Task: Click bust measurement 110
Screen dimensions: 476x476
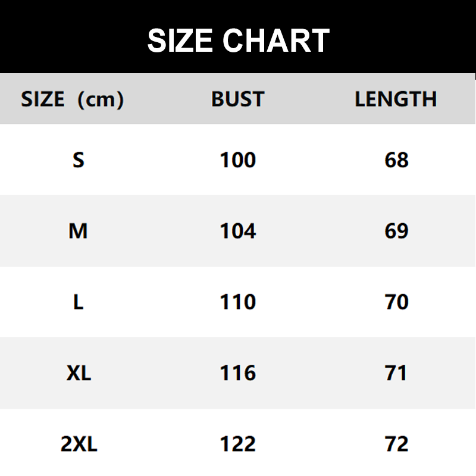Action: (238, 302)
